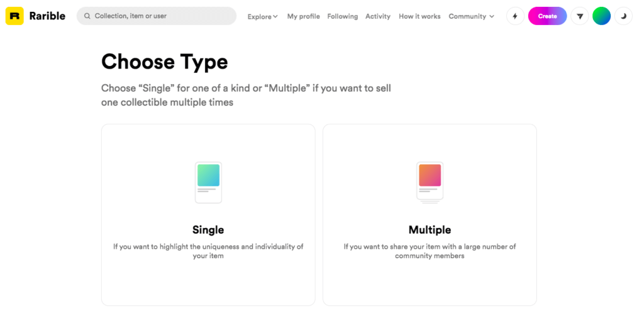This screenshot has width=644, height=326.
Task: Open the gradient user avatar
Action: 601,16
